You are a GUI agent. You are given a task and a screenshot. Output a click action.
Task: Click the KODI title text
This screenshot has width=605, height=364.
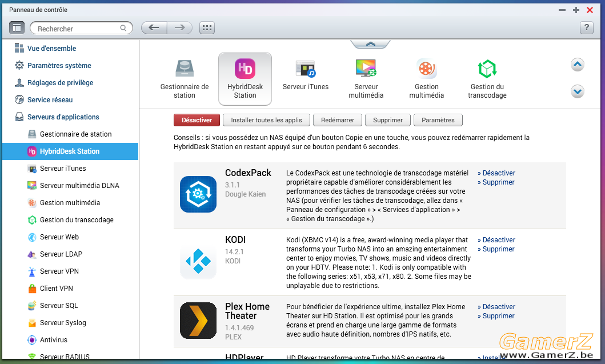click(x=235, y=239)
